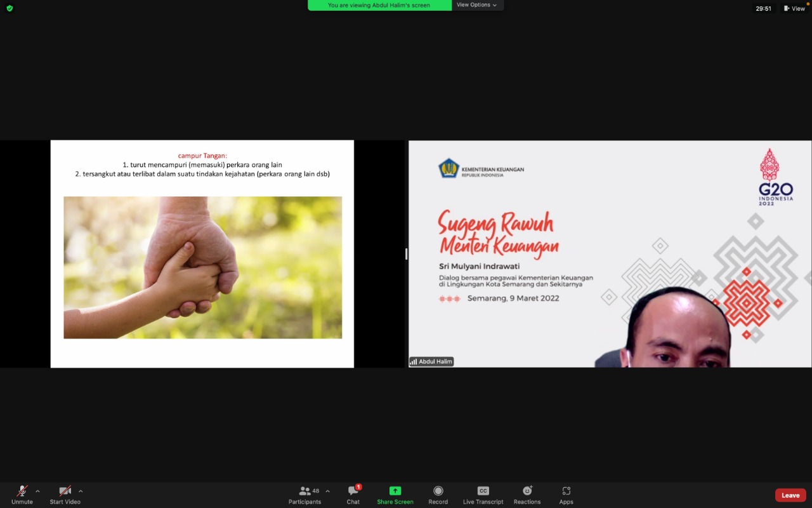Click the green viewing Abdul Halim's screen banner

coord(379,5)
